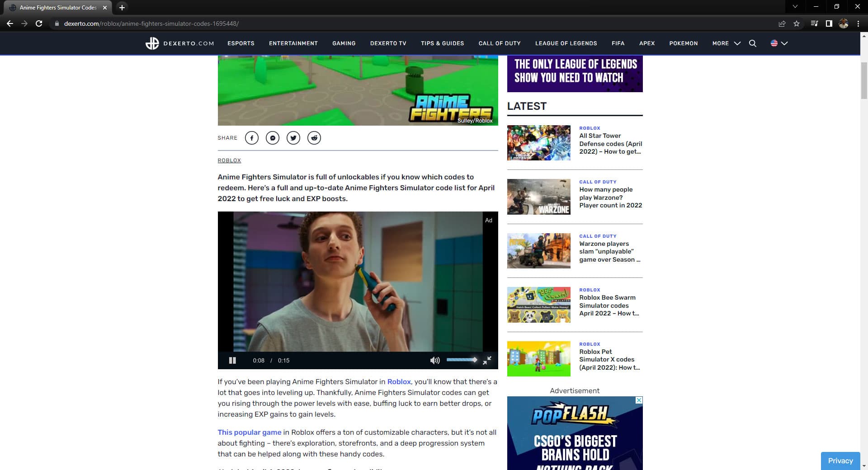
Task: Open the site search magnifier
Action: tap(752, 43)
